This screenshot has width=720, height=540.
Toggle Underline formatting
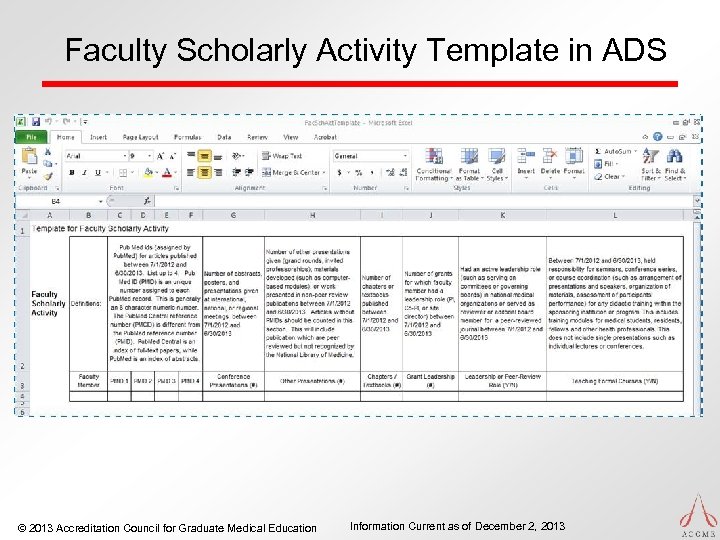tap(97, 173)
